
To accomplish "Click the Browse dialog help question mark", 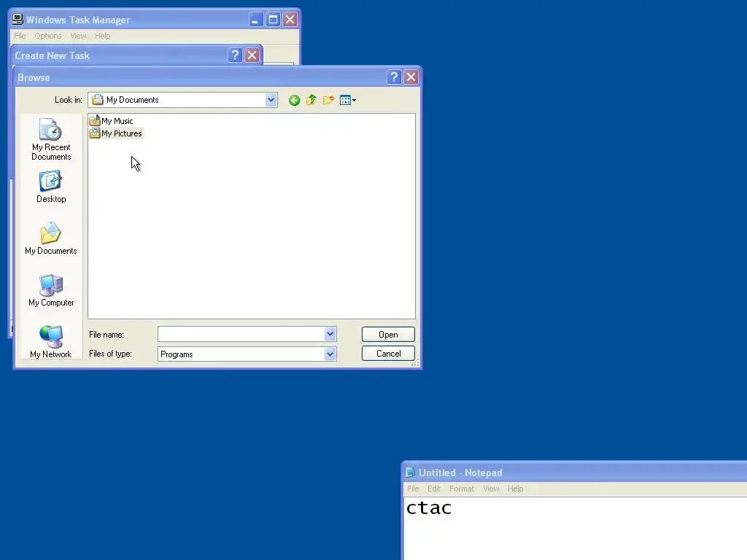I will tap(394, 77).
